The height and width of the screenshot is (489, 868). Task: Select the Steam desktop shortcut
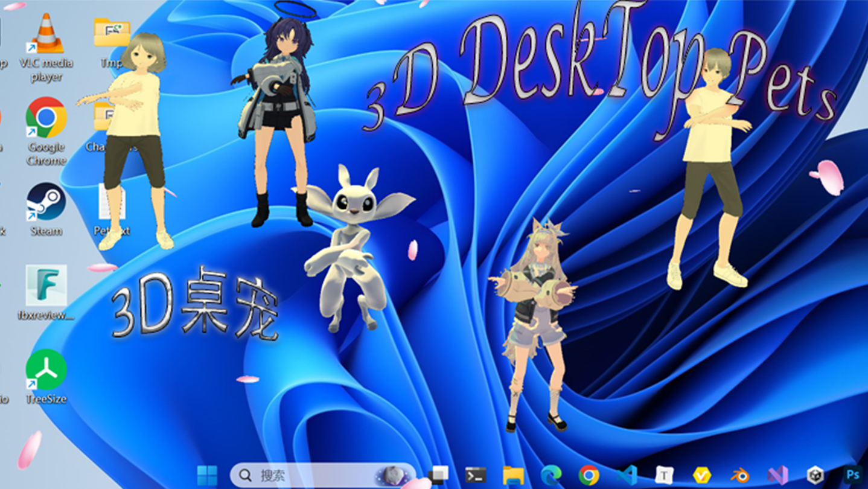(46, 202)
